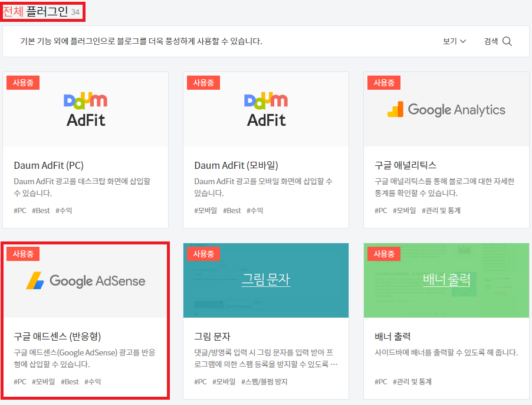The image size is (532, 405).
Task: Click #관리 및 통계 tag under 구글 애널리틱스
Action: (x=441, y=211)
